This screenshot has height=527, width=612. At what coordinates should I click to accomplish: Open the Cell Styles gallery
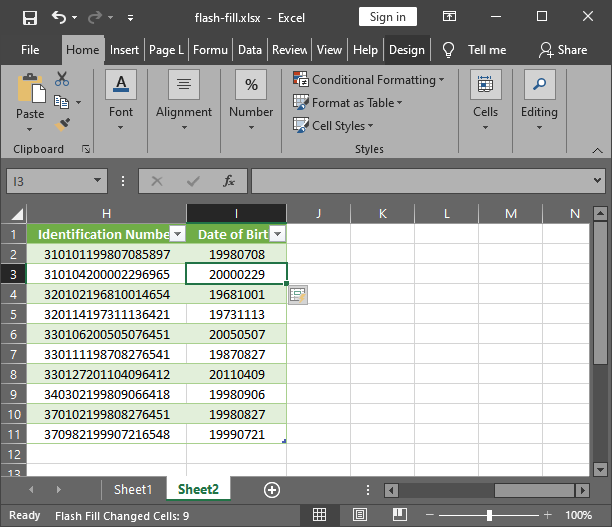coord(333,126)
